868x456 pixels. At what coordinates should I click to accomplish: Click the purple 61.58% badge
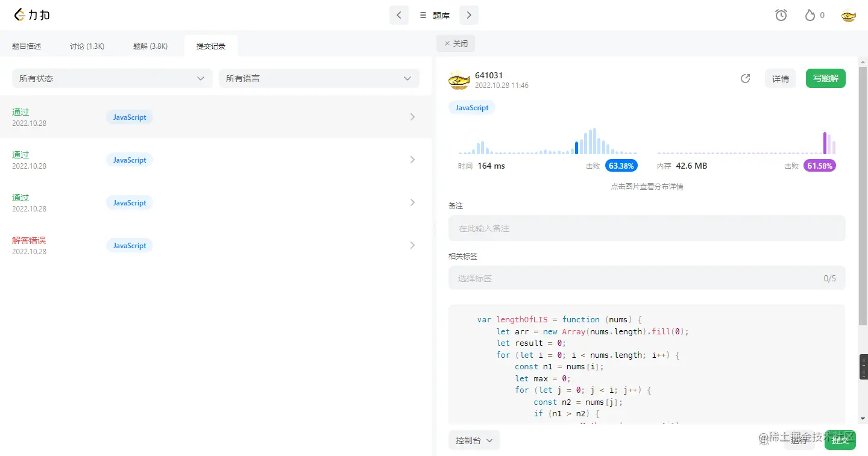tap(820, 166)
